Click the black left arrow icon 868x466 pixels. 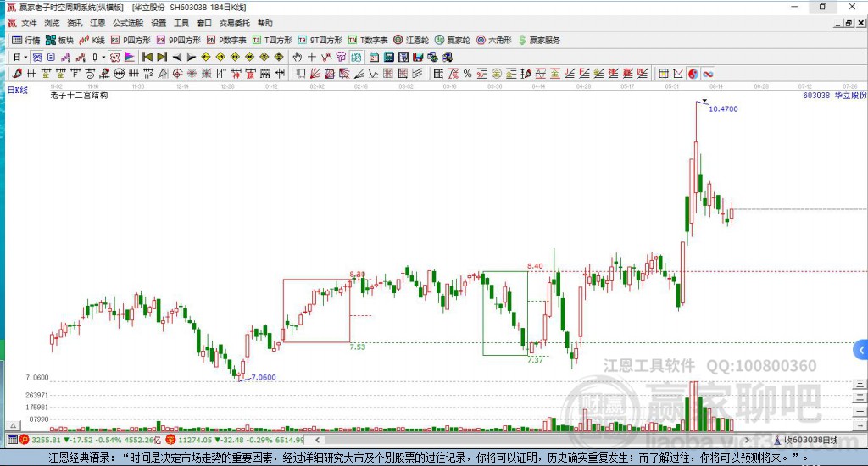(176, 57)
